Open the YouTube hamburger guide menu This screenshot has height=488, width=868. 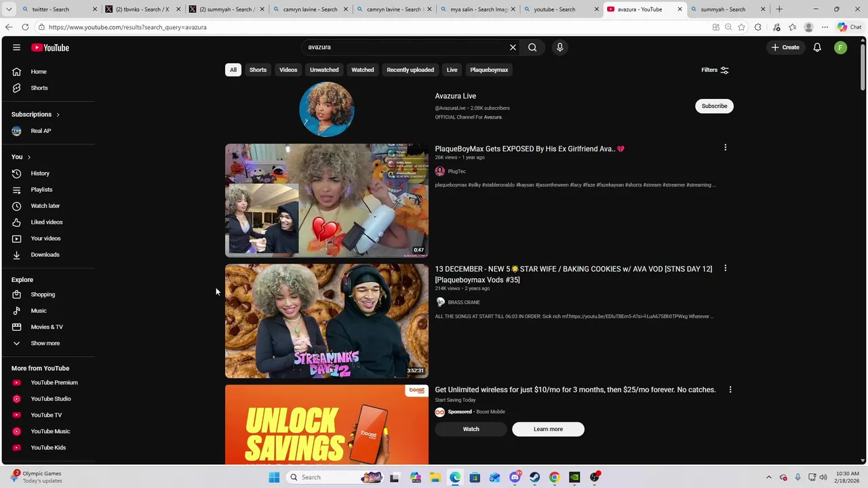(16, 47)
